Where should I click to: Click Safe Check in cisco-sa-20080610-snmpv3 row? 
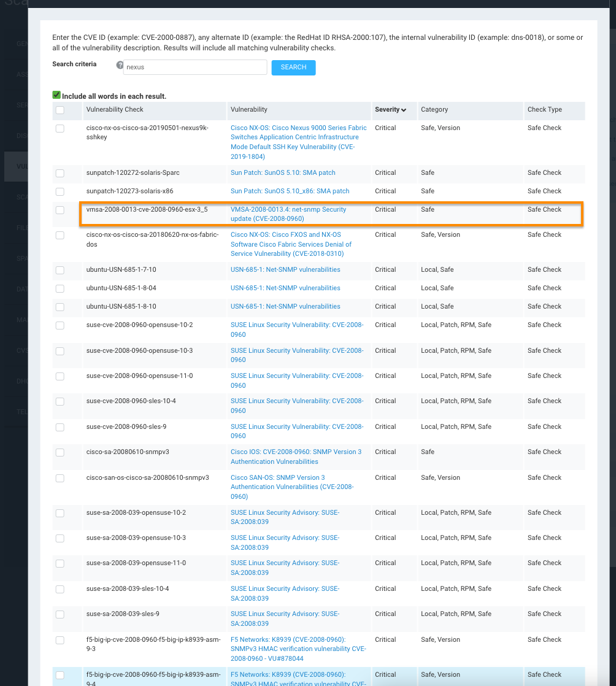tap(544, 452)
